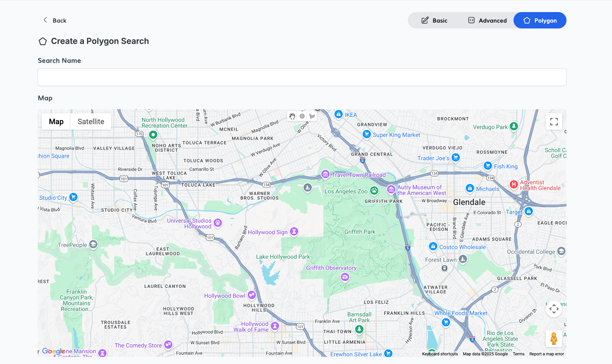Click Lake Hollywood Park label
Image resolution: width=612 pixels, height=364 pixels.
tap(283, 257)
